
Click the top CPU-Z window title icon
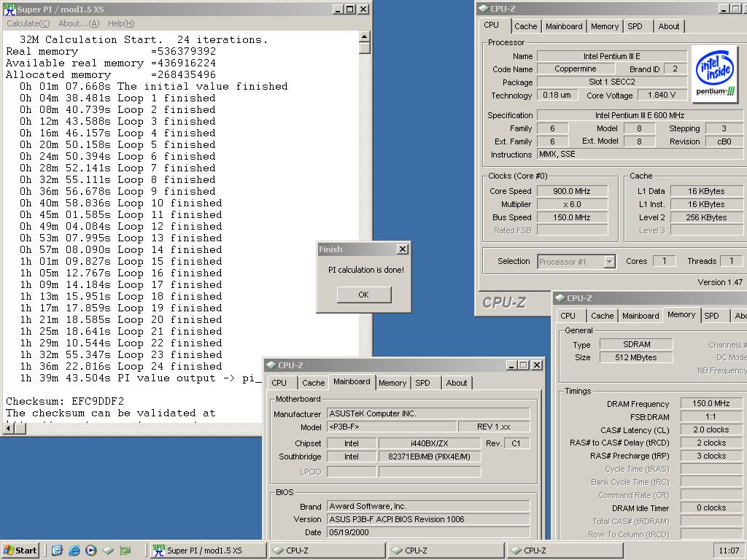[483, 9]
